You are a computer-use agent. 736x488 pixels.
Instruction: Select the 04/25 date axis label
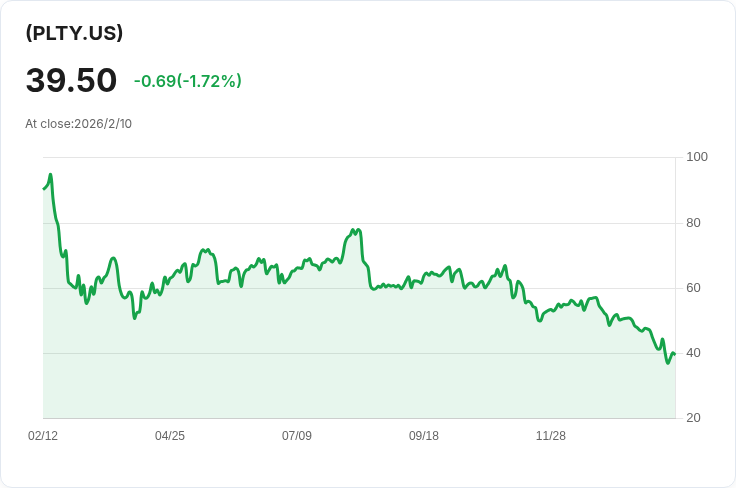click(170, 436)
